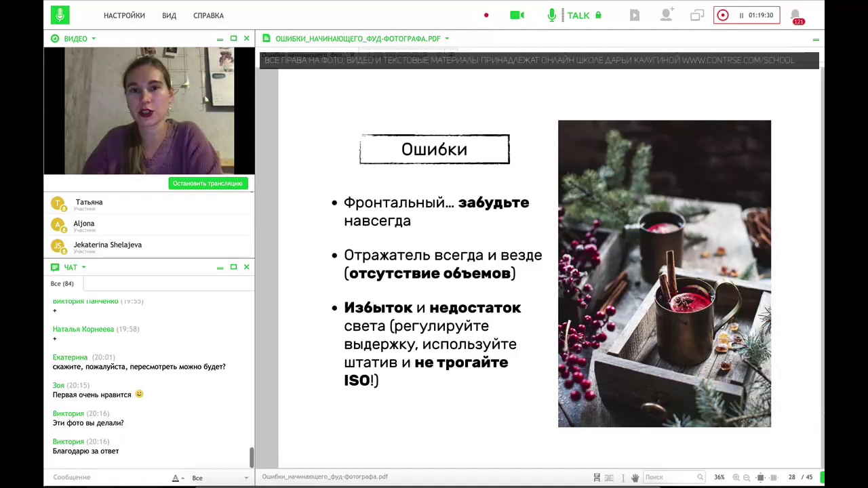This screenshot has height=488, width=868.
Task: Click the fit page to window icon
Action: pyautogui.click(x=761, y=477)
